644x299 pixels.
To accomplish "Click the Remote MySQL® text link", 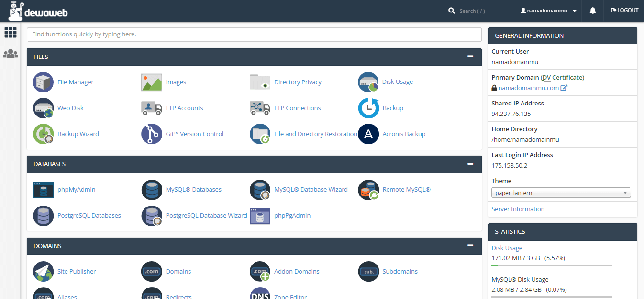I will click(x=407, y=189).
